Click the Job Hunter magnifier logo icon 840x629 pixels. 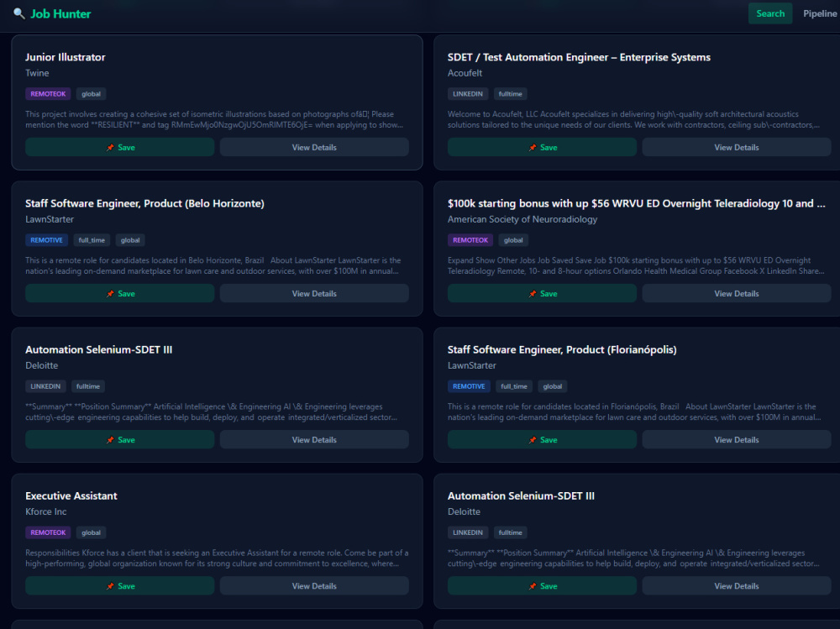(x=18, y=13)
